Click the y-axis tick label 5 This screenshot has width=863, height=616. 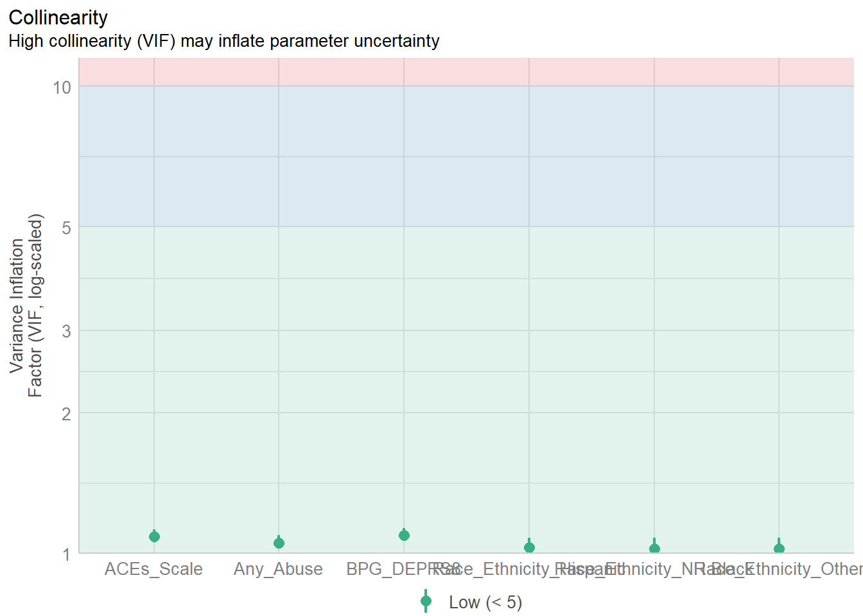click(x=66, y=228)
